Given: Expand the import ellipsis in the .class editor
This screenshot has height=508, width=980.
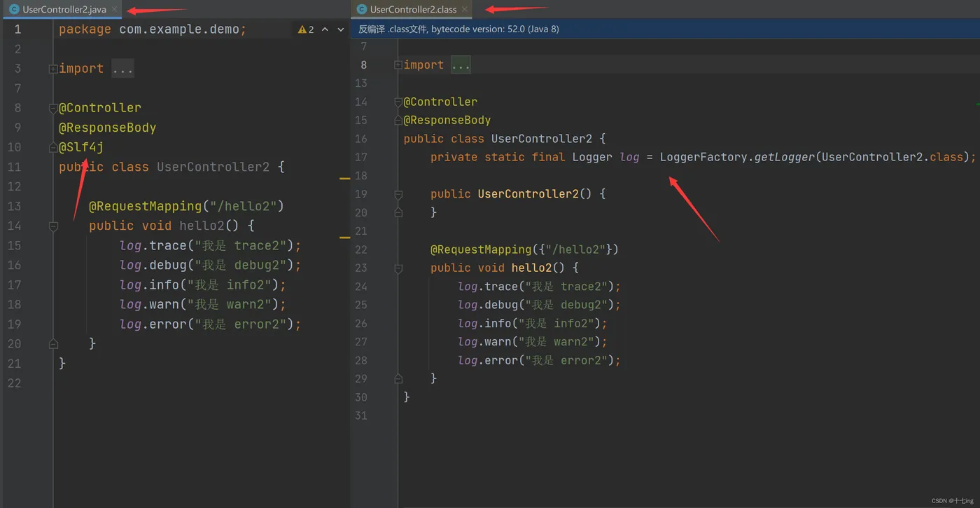Looking at the screenshot, I should 461,64.
